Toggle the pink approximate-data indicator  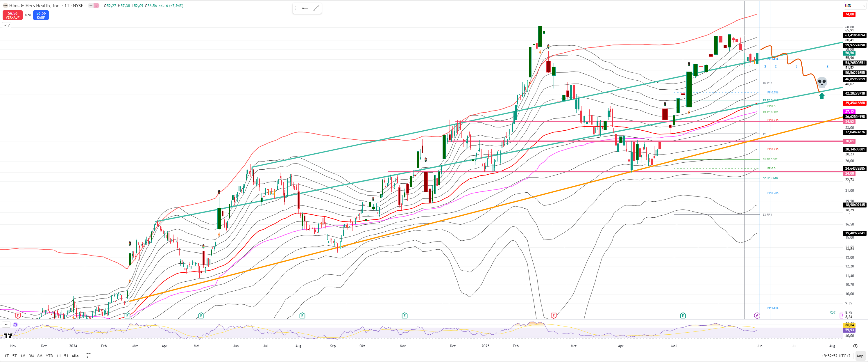[x=97, y=6]
